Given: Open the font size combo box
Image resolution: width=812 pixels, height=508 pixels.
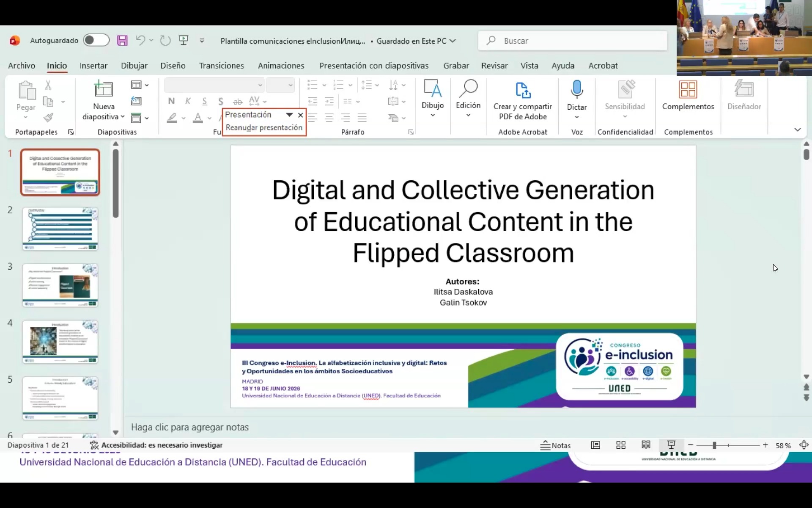Looking at the screenshot, I should 280,85.
